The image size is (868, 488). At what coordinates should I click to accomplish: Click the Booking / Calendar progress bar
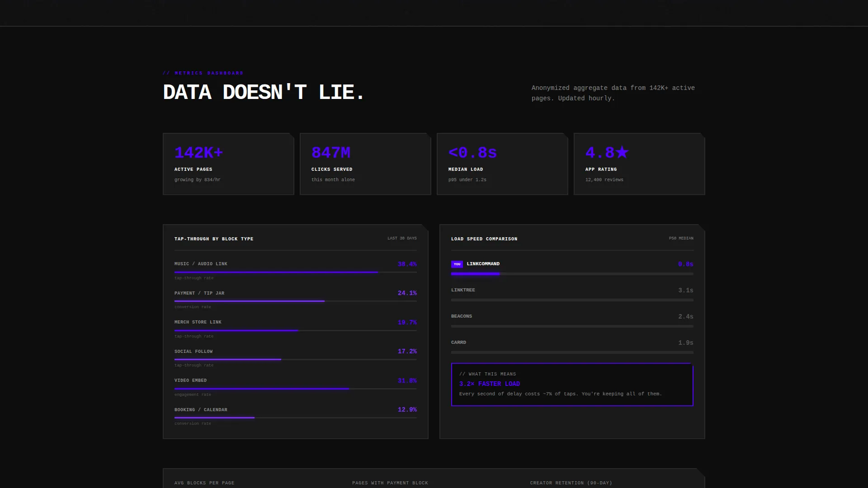pos(296,418)
